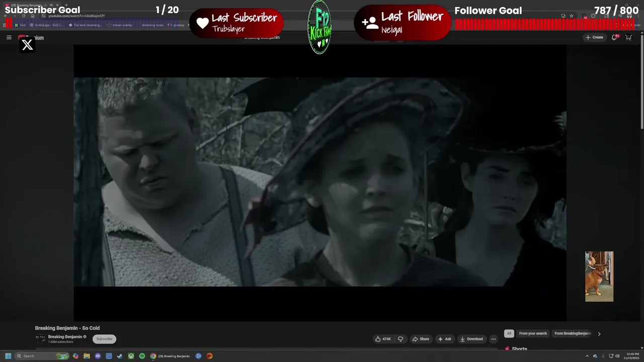
Task: Click the browser address bar URL
Action: pyautogui.click(x=76, y=16)
